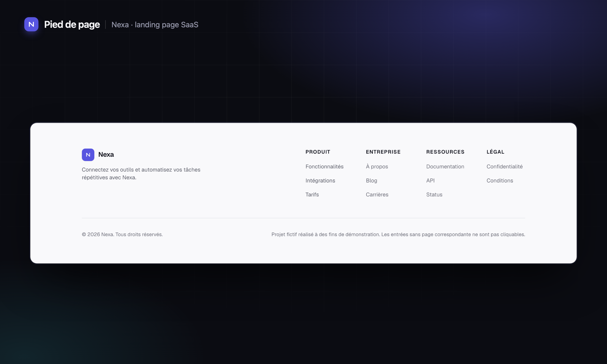This screenshot has width=607, height=364.
Task: Open the Confidentialité link
Action: tap(505, 167)
